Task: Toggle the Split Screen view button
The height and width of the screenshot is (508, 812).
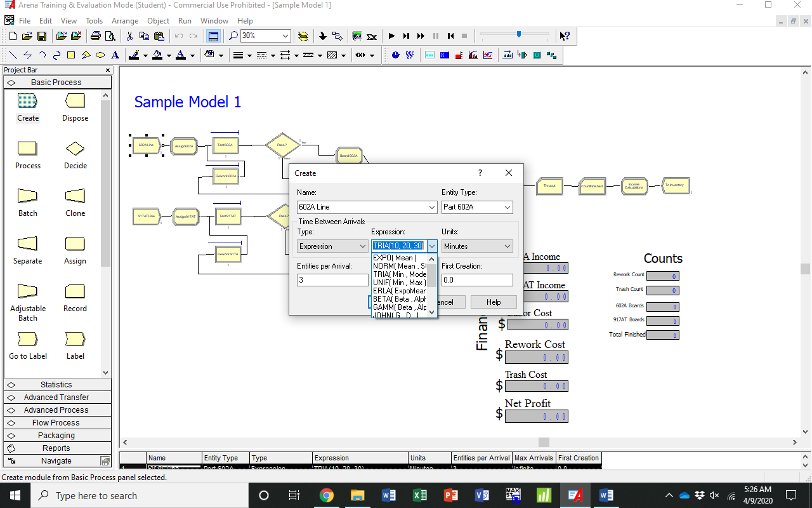Action: (213, 36)
